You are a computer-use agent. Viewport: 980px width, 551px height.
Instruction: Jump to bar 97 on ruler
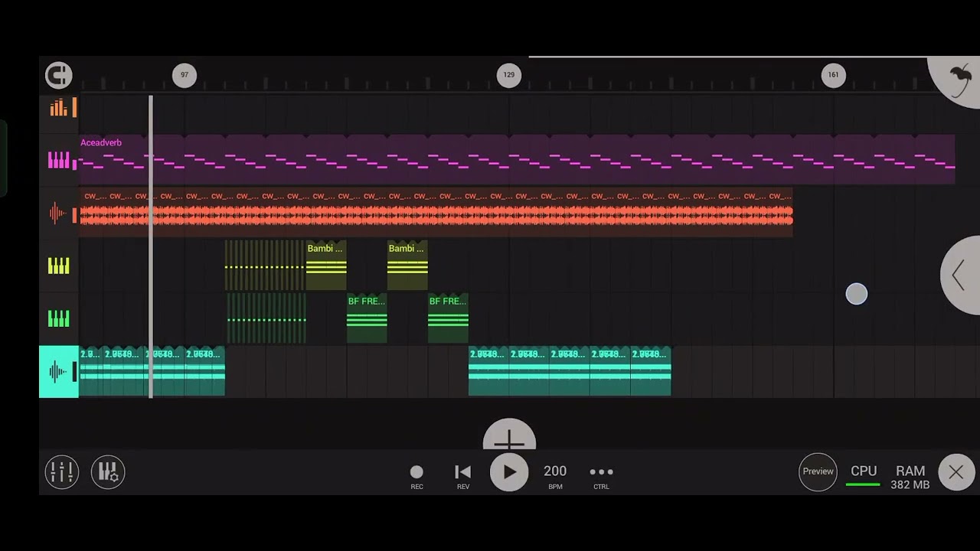tap(184, 75)
